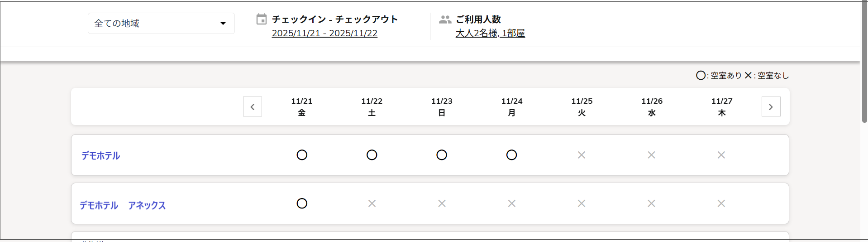868x242 pixels.
Task: Click the 11/27 木 date column header
Action: 722,107
